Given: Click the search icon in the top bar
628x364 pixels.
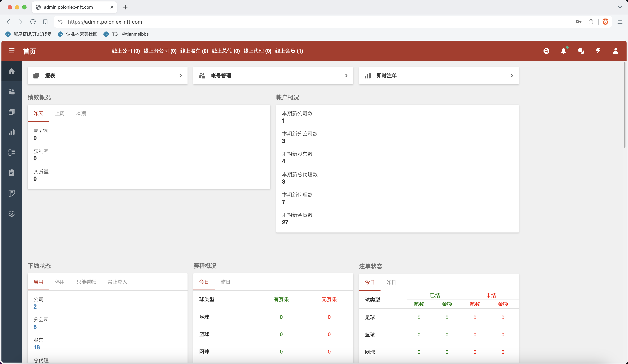Looking at the screenshot, I should (546, 51).
